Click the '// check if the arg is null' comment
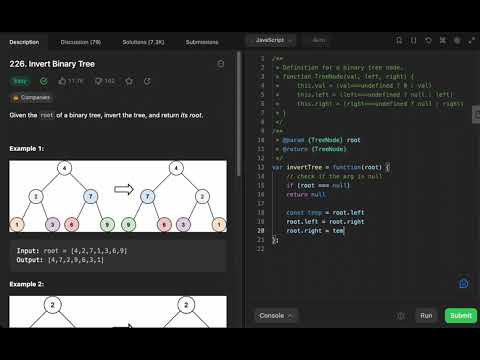This screenshot has height=360, width=480. [x=334, y=176]
